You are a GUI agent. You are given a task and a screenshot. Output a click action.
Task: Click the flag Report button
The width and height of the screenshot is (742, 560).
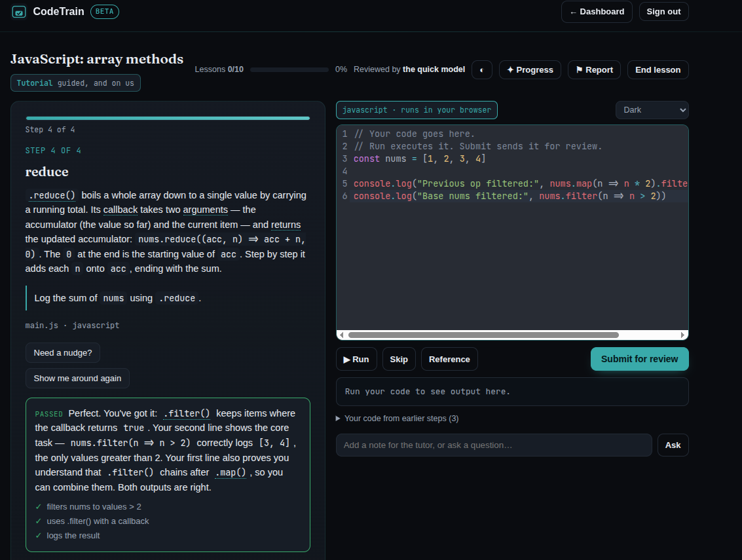[x=595, y=70]
